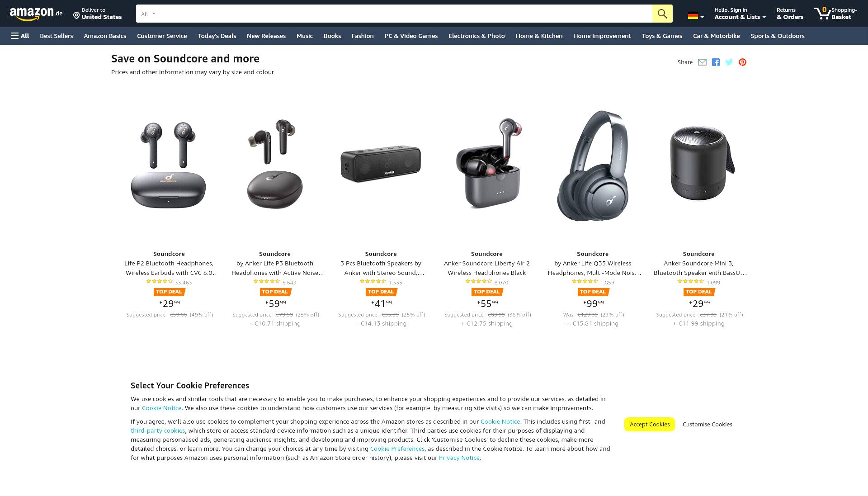The height and width of the screenshot is (496, 868).
Task: Open Today's Deals in navigation bar
Action: point(217,36)
